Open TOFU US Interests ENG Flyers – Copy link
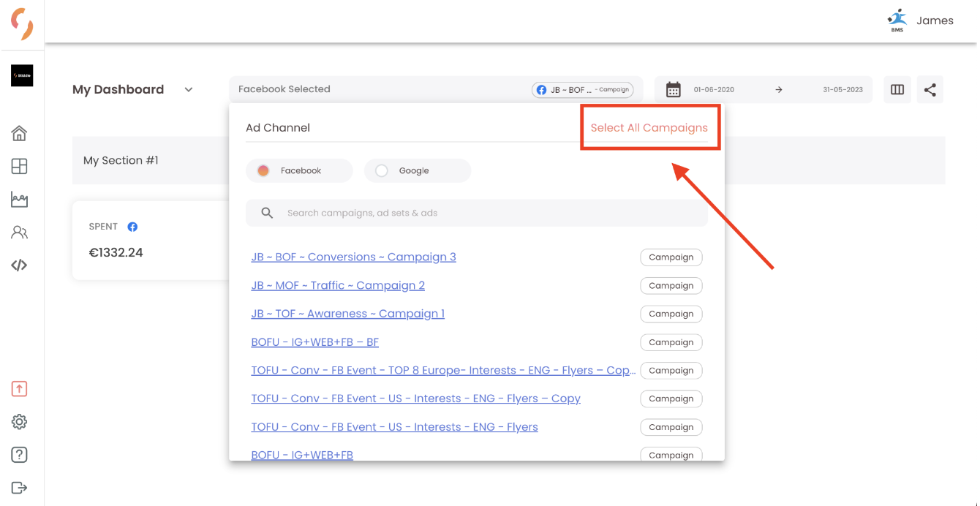Image resolution: width=980 pixels, height=506 pixels. click(416, 399)
